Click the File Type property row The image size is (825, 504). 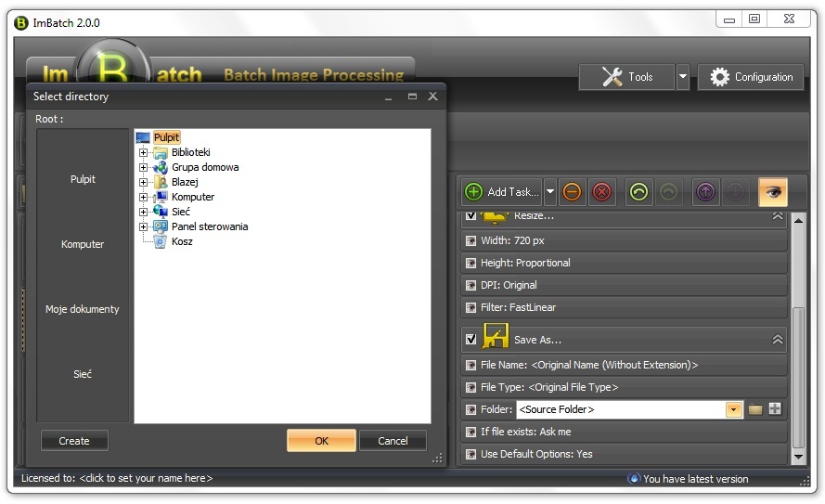(x=624, y=387)
